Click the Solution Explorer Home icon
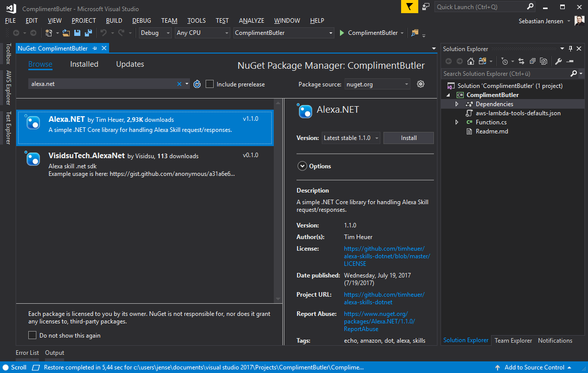Screen dimensions: 588x373 (x=471, y=61)
